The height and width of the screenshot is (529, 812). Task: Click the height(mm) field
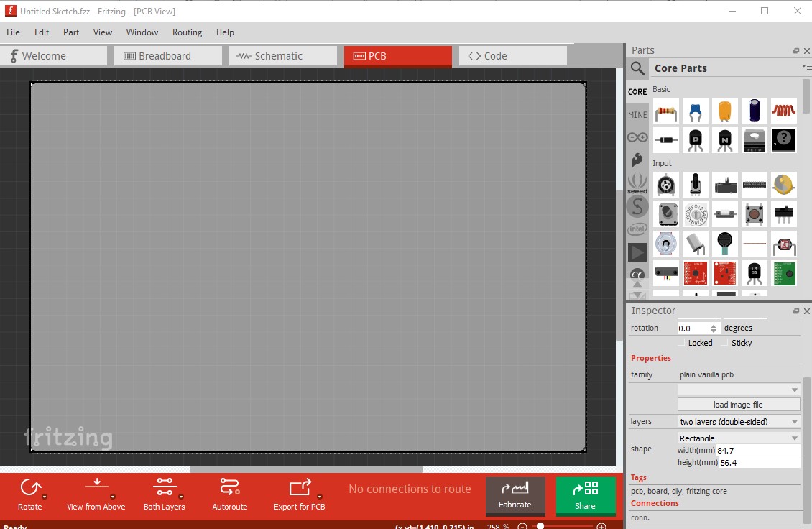[760, 463]
